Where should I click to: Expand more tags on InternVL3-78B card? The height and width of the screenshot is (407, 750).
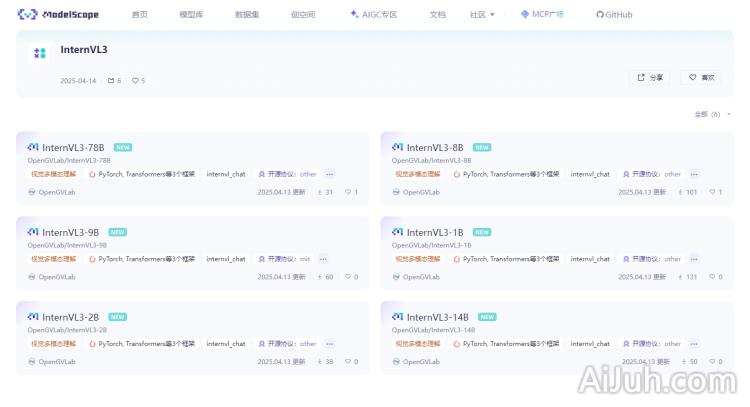click(x=329, y=174)
